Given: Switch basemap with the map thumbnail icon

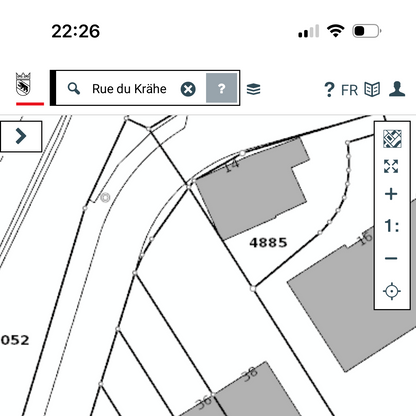Looking at the screenshot, I should coord(392,139).
